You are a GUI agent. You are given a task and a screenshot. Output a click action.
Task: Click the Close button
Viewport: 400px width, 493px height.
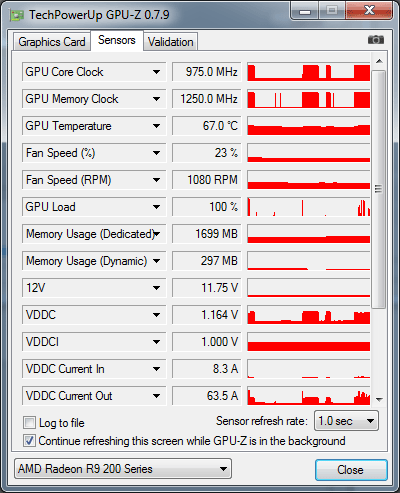351,470
